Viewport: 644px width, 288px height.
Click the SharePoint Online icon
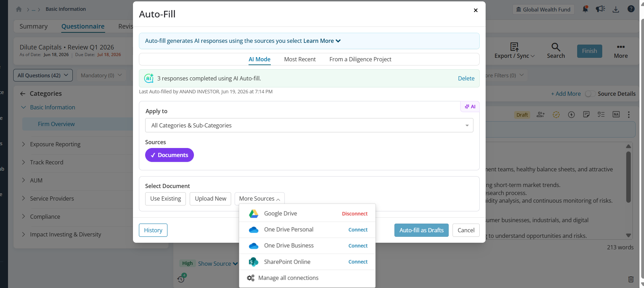tap(254, 262)
